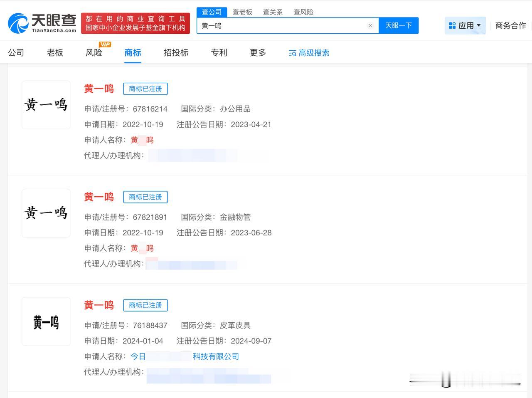Switch to the 商标 category tab
Screen dimensions: 532x398
[x=133, y=52]
